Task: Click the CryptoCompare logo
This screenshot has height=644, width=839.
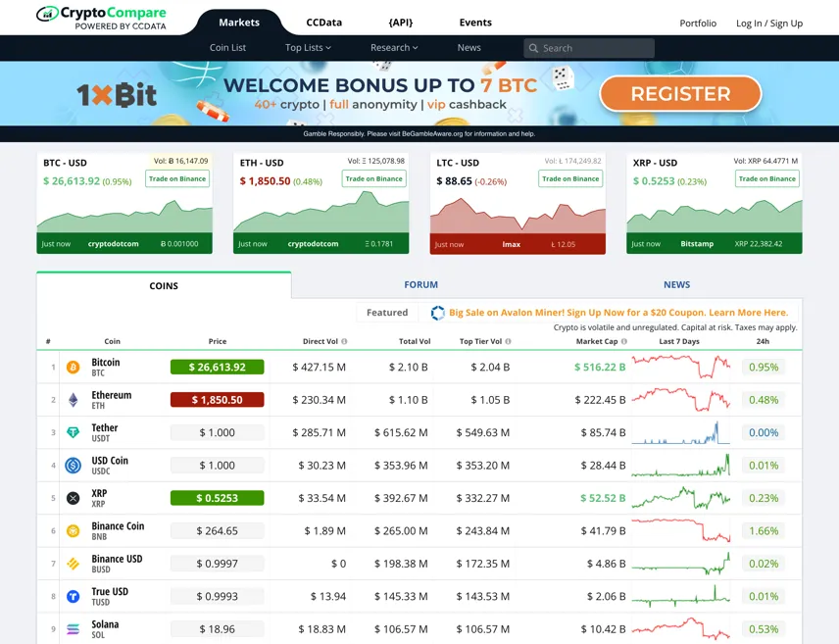Action: tap(102, 17)
